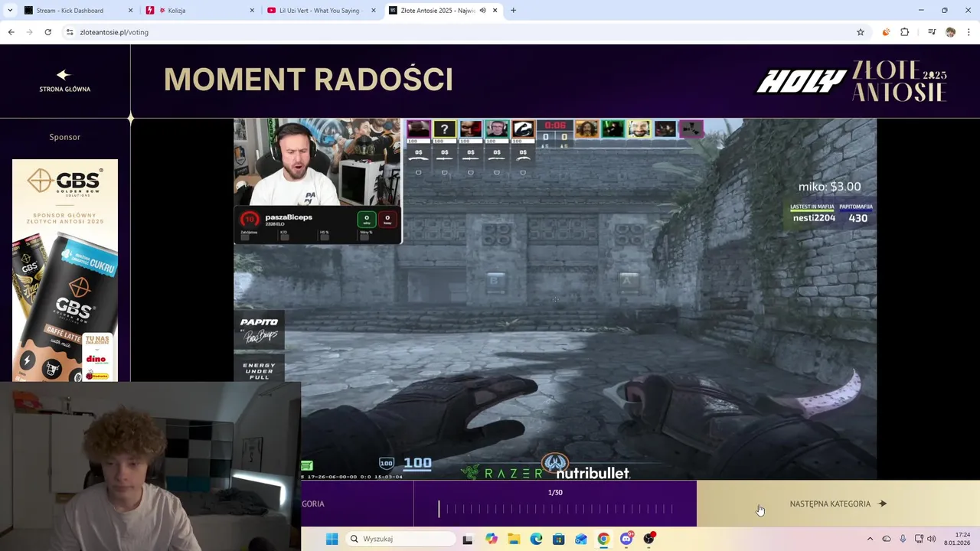980x551 pixels.
Task: Click the microphone tray icon
Action: 903,539
